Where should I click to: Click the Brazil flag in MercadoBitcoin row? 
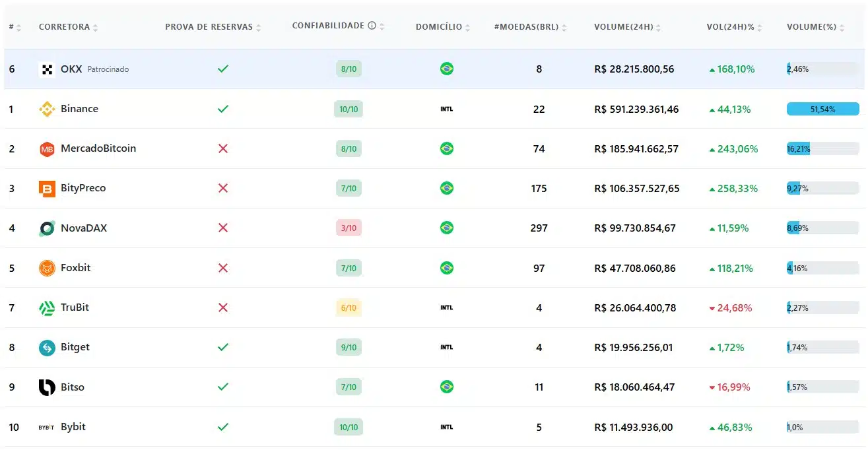click(447, 148)
